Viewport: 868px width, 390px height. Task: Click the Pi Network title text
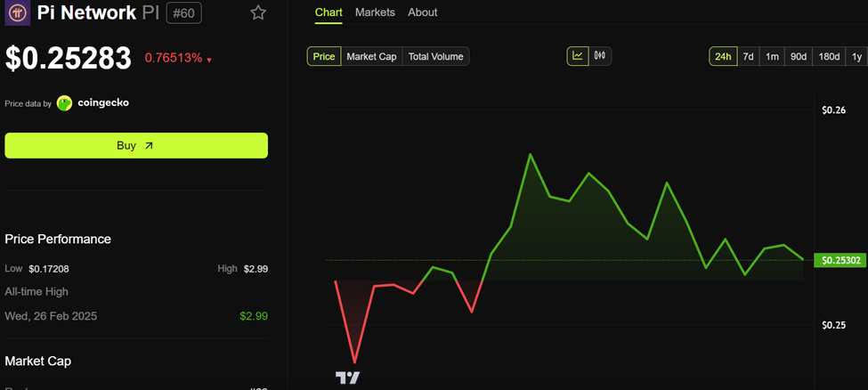86,12
